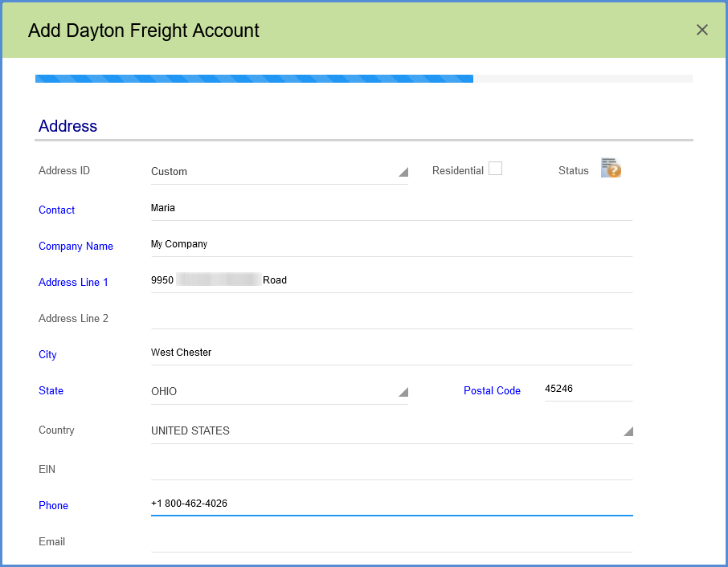The height and width of the screenshot is (567, 728).
Task: Click the Postal Code link
Action: tap(492, 390)
